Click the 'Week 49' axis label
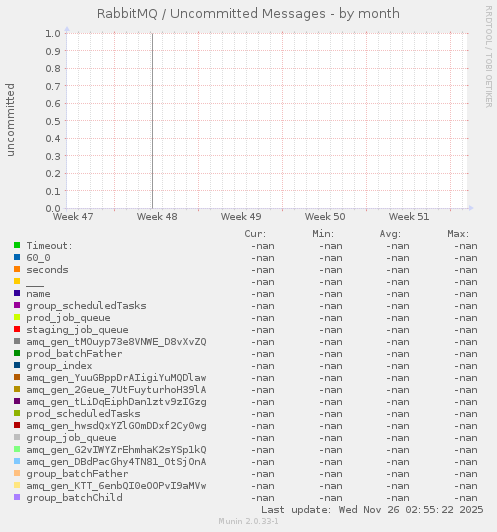 pyautogui.click(x=241, y=216)
